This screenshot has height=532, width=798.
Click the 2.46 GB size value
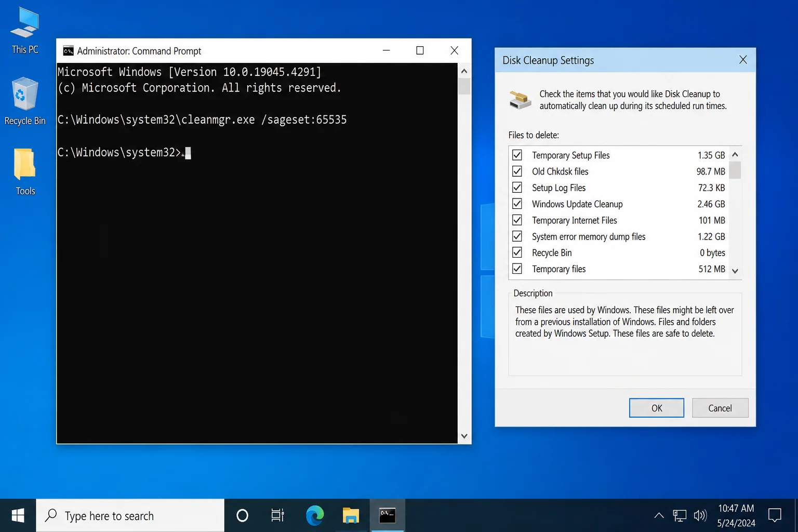pyautogui.click(x=711, y=204)
